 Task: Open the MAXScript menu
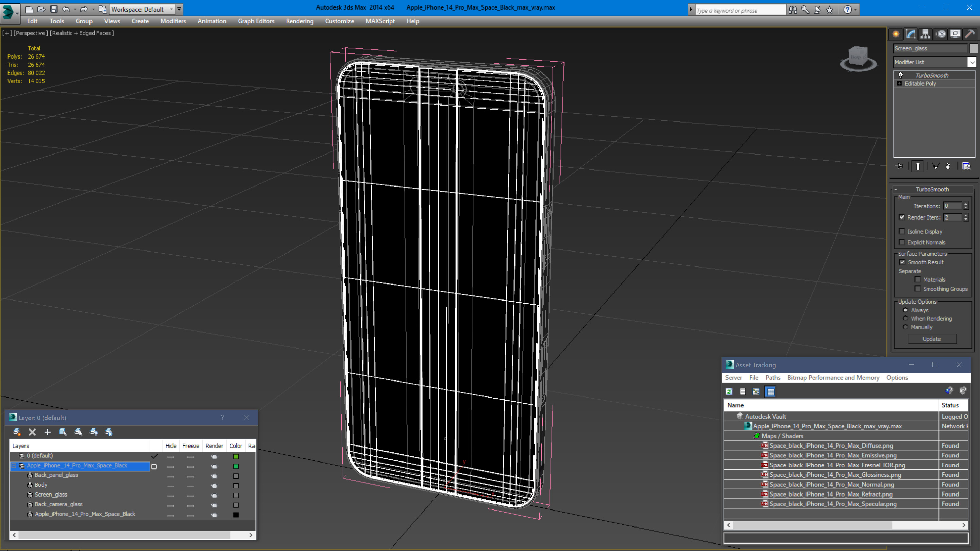coord(380,21)
